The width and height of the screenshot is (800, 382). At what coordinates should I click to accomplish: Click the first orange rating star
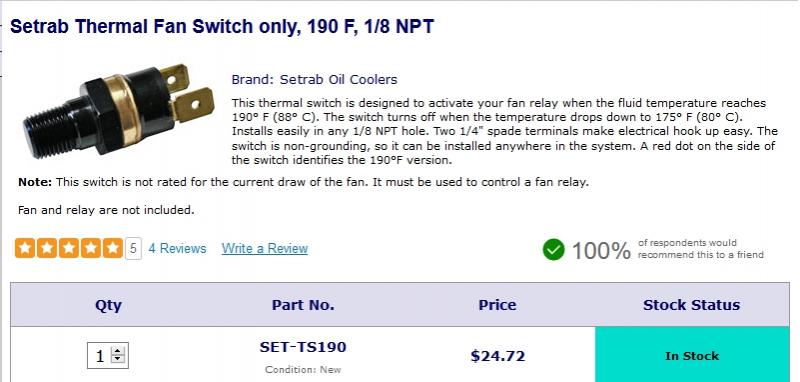click(x=26, y=248)
